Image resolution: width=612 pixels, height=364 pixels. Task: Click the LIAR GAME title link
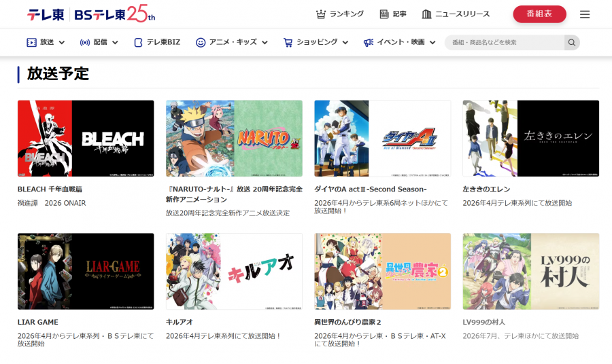click(x=38, y=323)
